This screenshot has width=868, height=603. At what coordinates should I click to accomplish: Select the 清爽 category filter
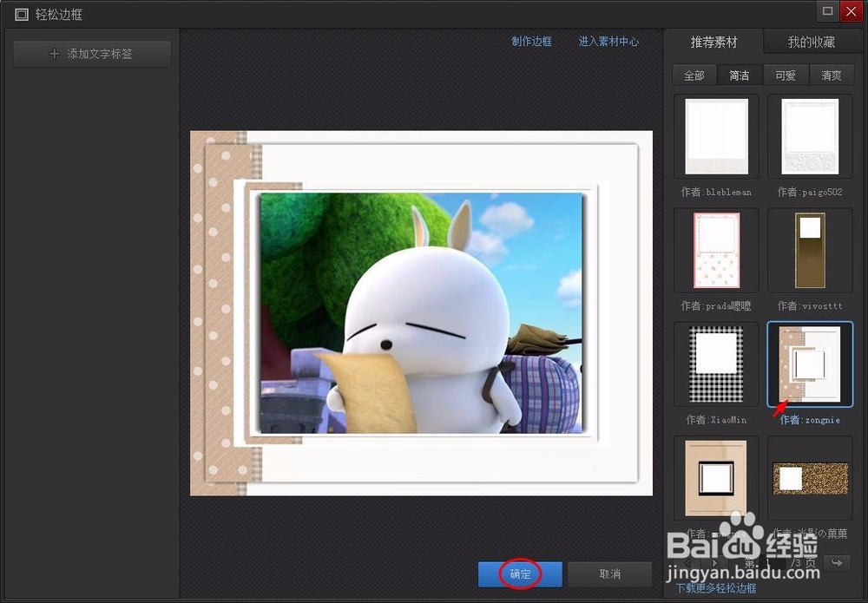click(x=831, y=75)
